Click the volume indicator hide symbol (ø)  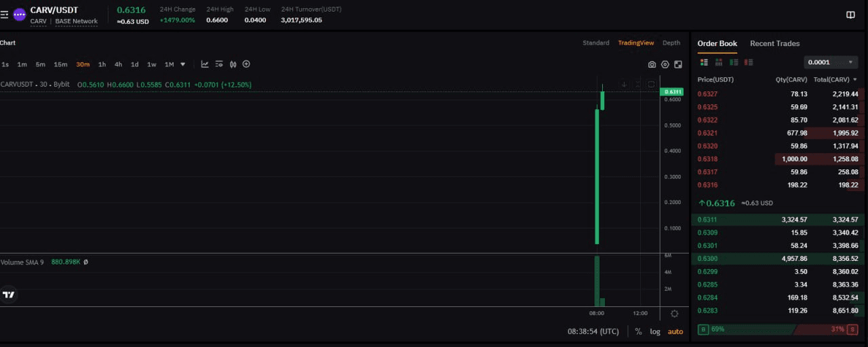click(x=85, y=262)
